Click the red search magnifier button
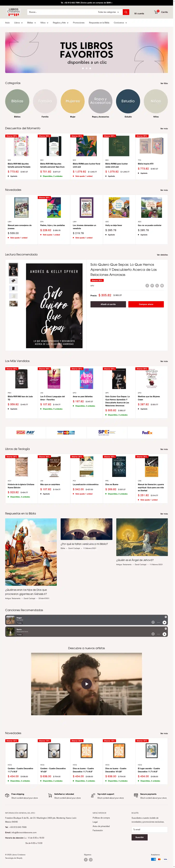The width and height of the screenshot is (175, 868). tap(126, 12)
